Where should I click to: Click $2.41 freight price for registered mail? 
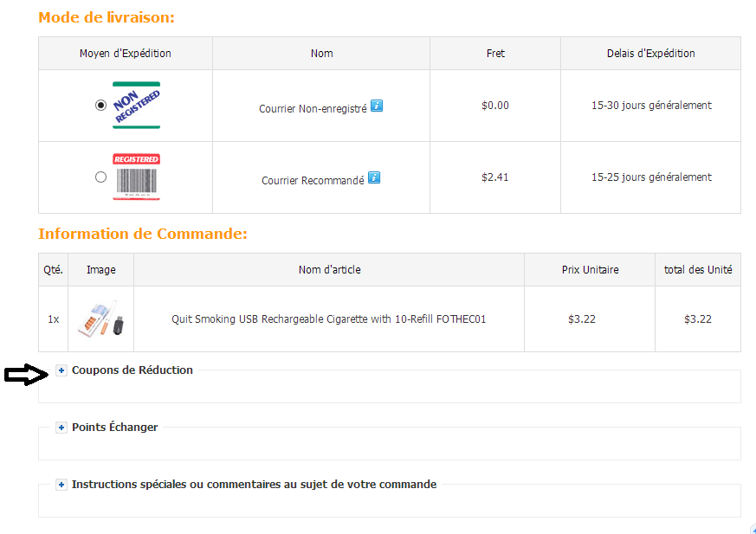pos(495,177)
